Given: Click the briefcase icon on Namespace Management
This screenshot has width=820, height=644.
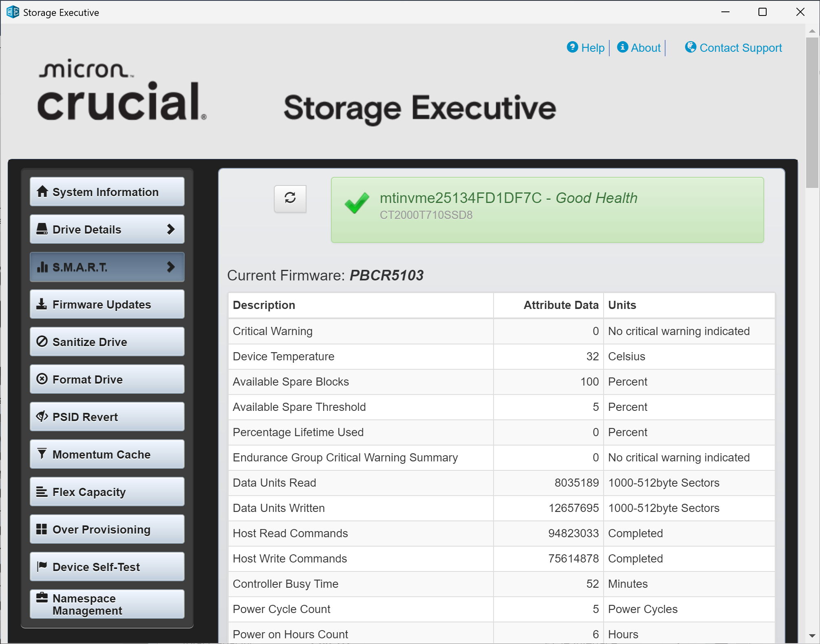Looking at the screenshot, I should (x=42, y=598).
